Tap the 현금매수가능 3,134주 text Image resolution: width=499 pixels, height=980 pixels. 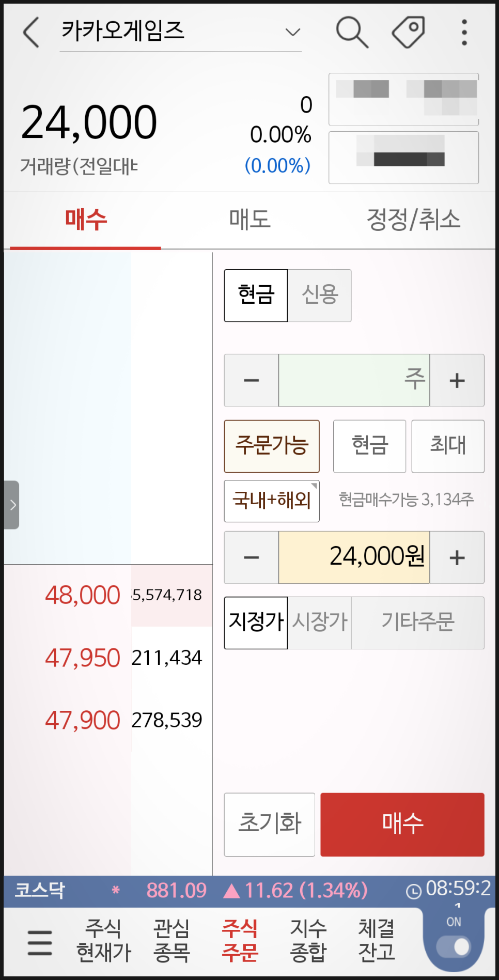point(406,500)
